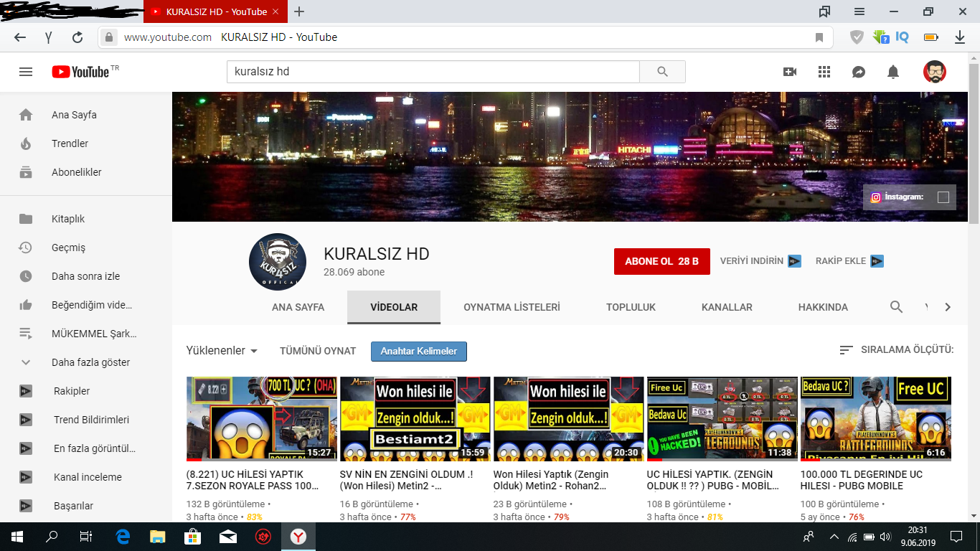
Task: Click Anahtar Kelimeler button
Action: [419, 351]
